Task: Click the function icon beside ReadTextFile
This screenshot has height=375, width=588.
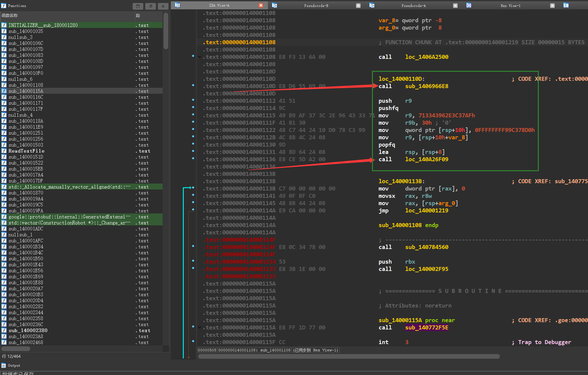Action: tap(4, 151)
